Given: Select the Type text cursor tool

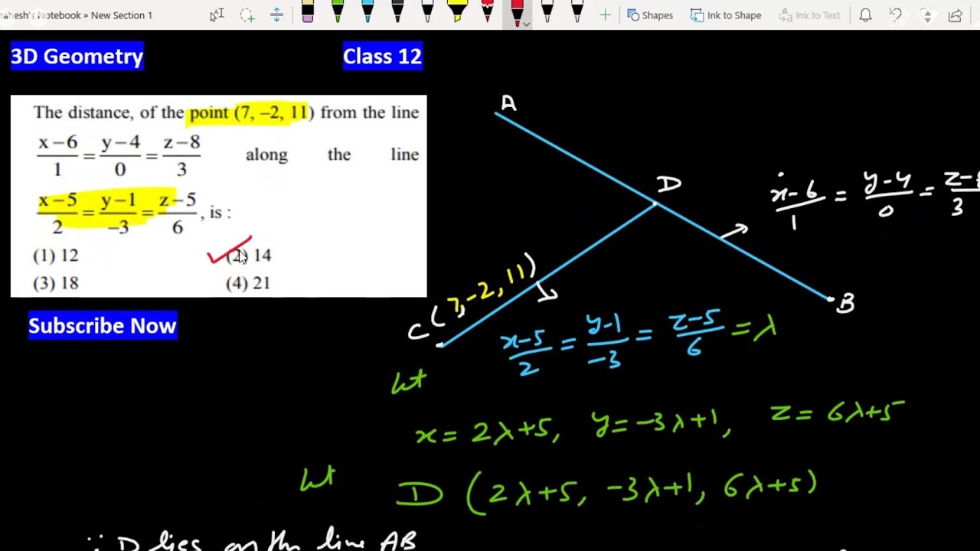Looking at the screenshot, I should tap(217, 15).
